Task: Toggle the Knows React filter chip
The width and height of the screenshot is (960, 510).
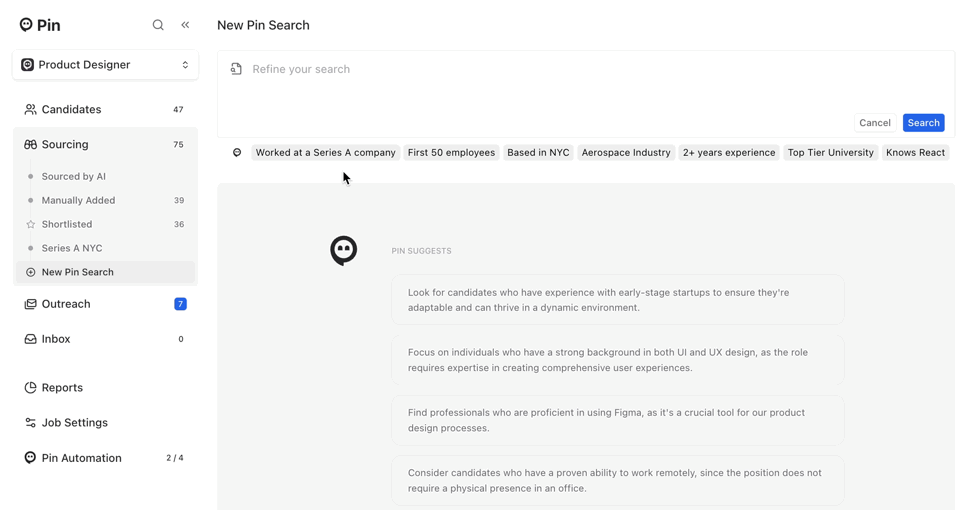Action: point(915,153)
